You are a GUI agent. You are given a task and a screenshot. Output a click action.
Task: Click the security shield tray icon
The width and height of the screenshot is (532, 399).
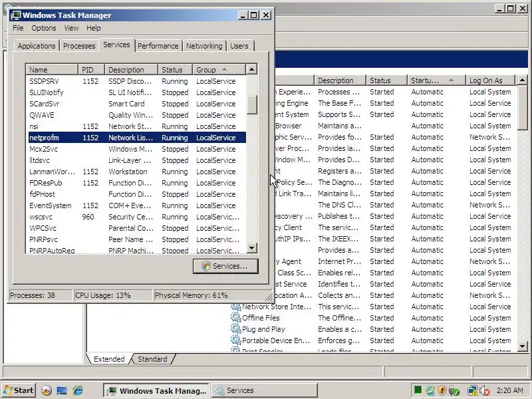tap(442, 390)
